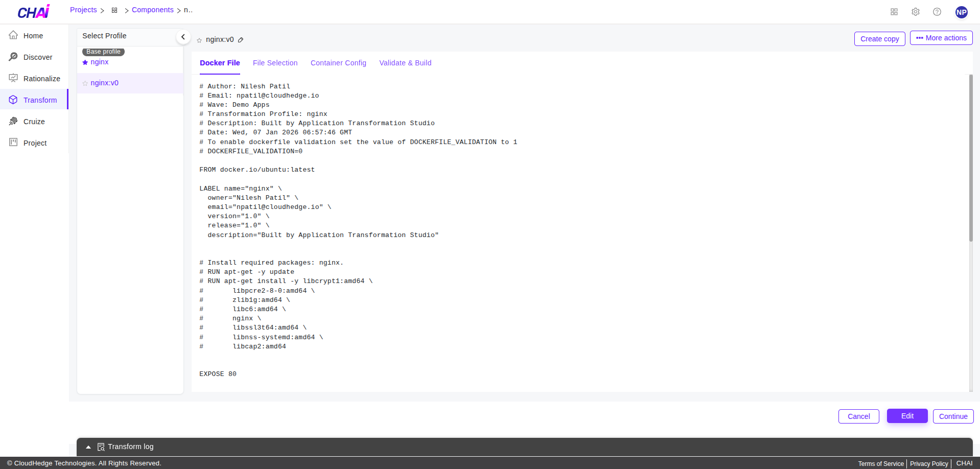The width and height of the screenshot is (980, 469).
Task: Switch to the Container Config tab
Action: coord(338,63)
